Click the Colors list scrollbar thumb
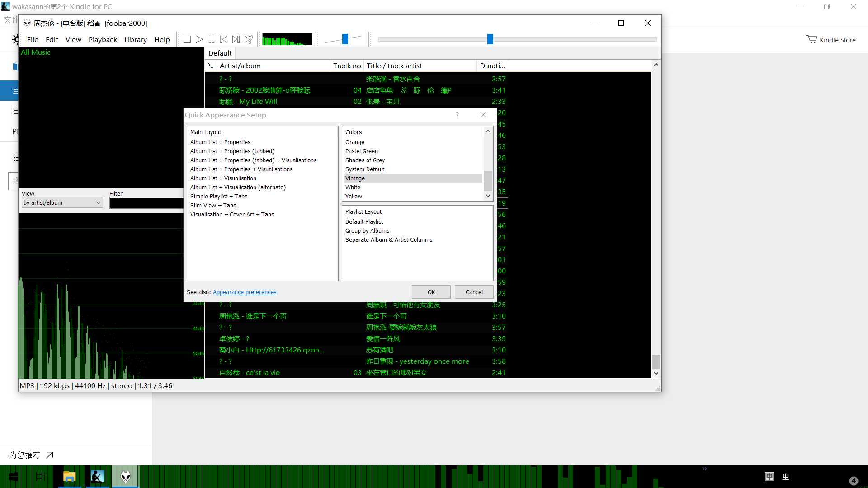The width and height of the screenshot is (868, 488). coord(488,180)
